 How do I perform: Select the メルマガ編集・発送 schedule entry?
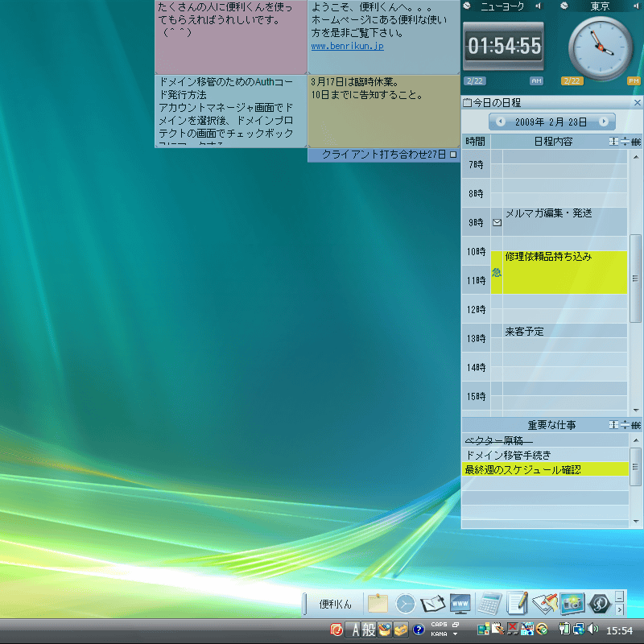point(565,222)
